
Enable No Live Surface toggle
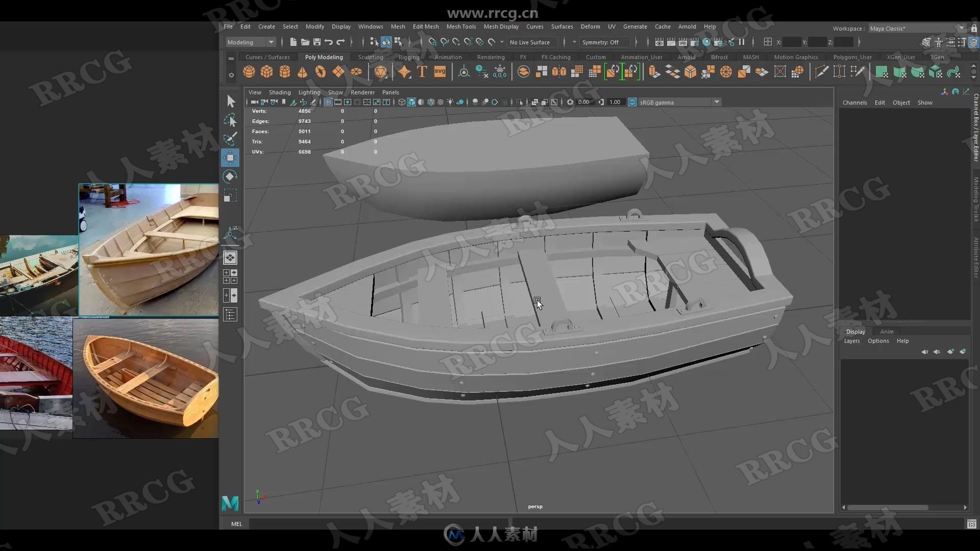(532, 42)
